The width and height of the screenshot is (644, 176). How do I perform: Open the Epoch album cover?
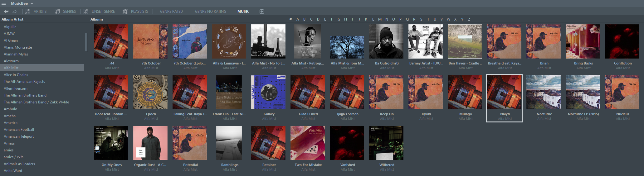pyautogui.click(x=150, y=92)
